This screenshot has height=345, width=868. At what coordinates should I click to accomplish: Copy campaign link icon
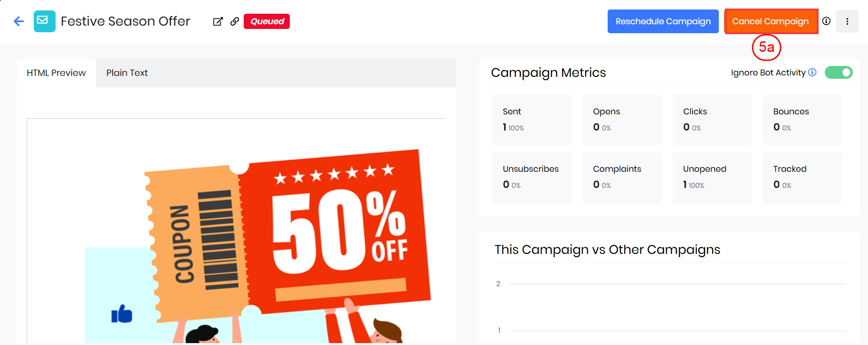click(x=235, y=21)
